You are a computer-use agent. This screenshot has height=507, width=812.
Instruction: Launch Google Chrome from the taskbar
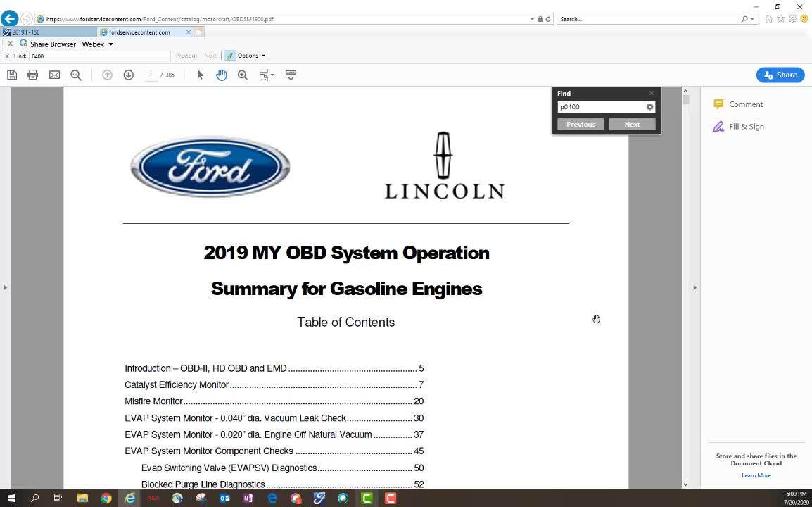(x=106, y=498)
